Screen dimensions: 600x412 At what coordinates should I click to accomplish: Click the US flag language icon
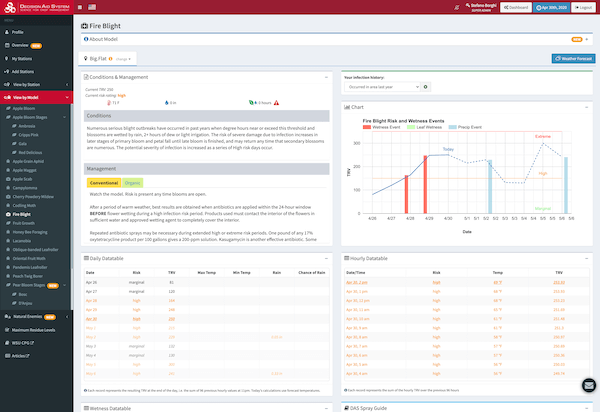point(94,6)
